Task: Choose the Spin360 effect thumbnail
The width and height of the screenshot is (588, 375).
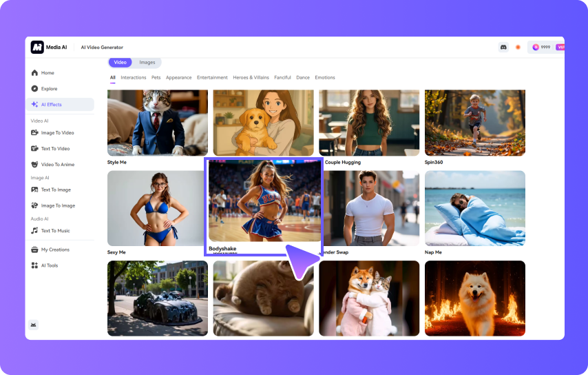Action: [x=475, y=123]
